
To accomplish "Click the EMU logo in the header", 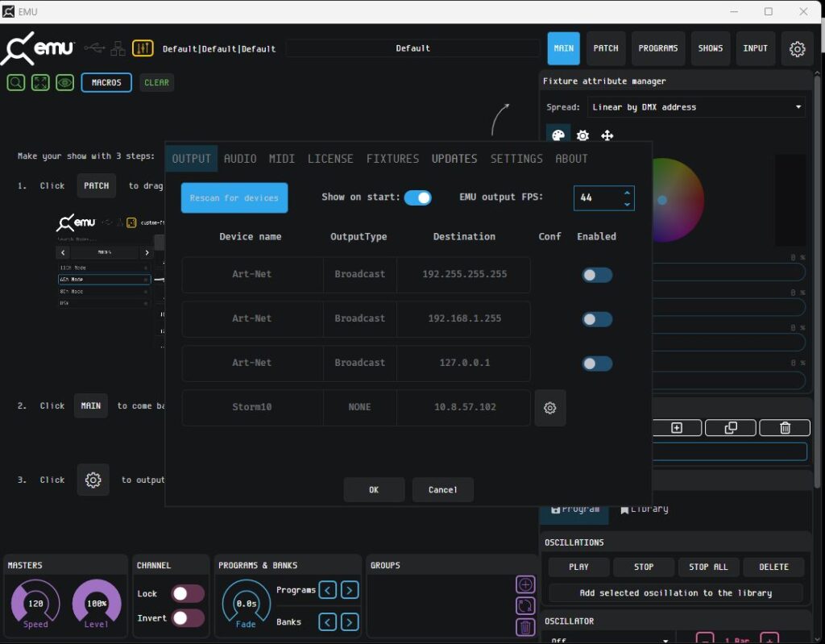I will [38, 48].
